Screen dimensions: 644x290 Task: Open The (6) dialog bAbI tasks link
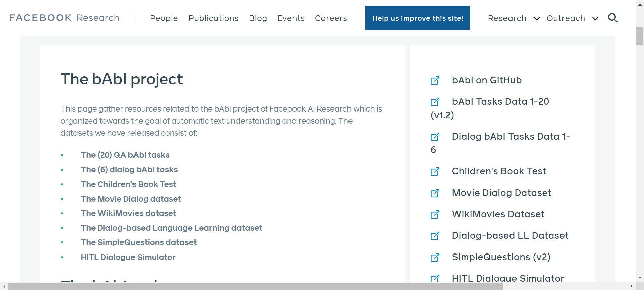pos(129,170)
